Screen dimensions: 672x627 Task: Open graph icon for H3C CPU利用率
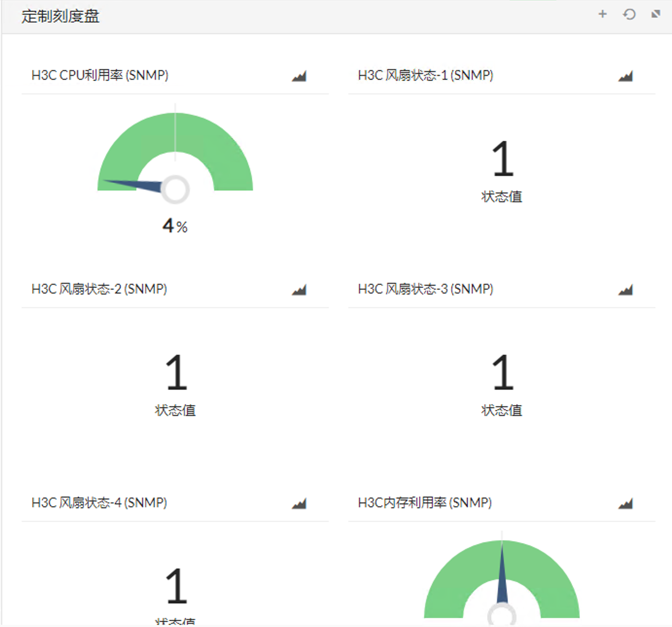299,76
